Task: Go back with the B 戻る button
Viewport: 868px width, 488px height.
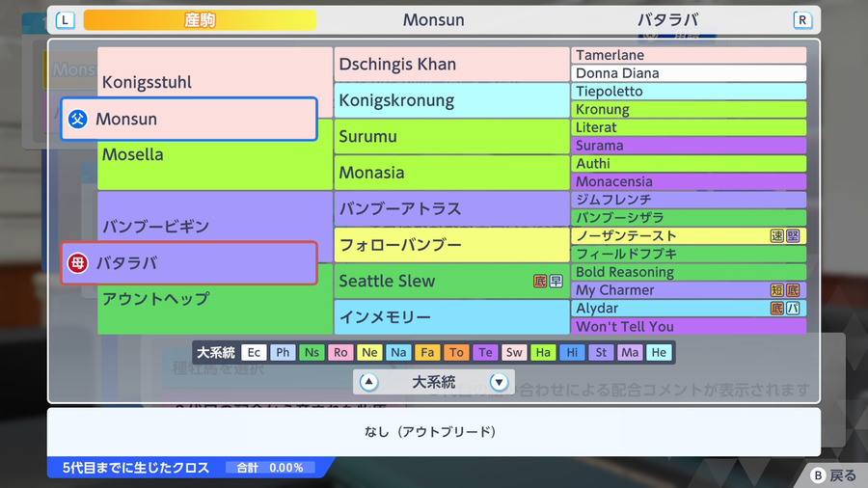Action: click(x=833, y=475)
